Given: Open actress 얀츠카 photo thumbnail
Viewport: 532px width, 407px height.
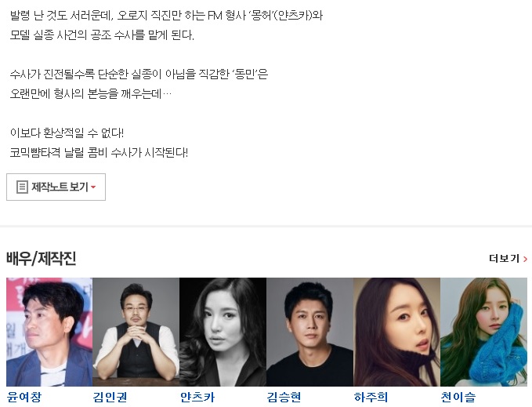Looking at the screenshot, I should (x=223, y=332).
